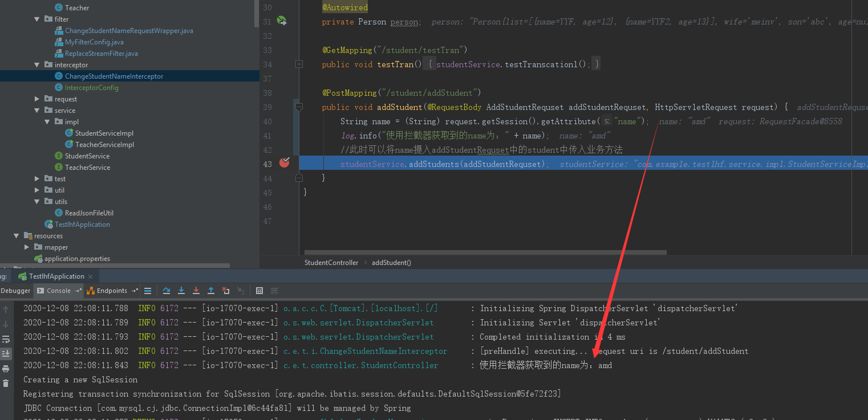Click the red breakpoint on line 43

(x=284, y=164)
